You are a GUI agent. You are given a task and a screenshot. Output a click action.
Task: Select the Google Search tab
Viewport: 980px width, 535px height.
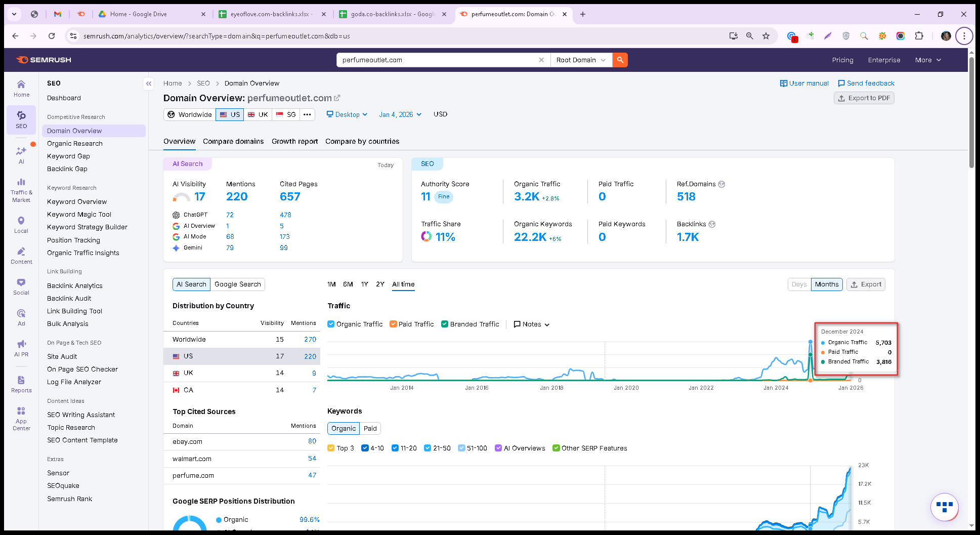[238, 284]
